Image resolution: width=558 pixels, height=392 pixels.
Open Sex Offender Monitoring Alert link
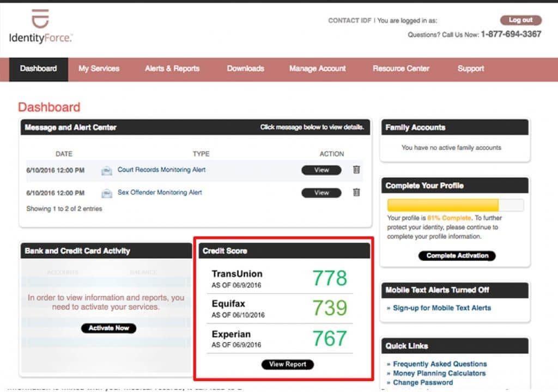[x=160, y=192]
